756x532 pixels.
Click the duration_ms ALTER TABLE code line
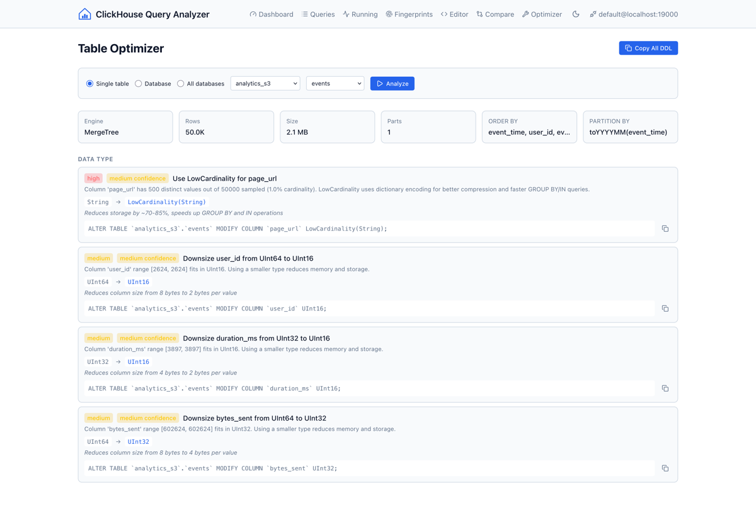coord(370,388)
